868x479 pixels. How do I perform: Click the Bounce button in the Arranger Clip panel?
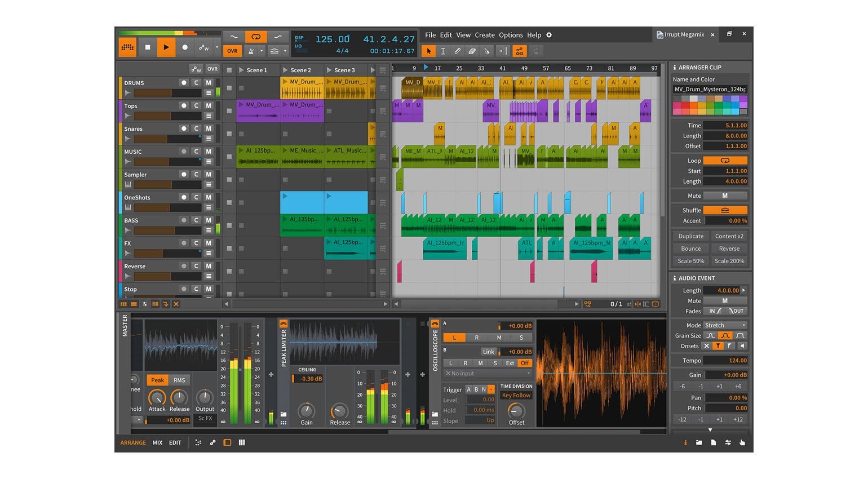690,248
